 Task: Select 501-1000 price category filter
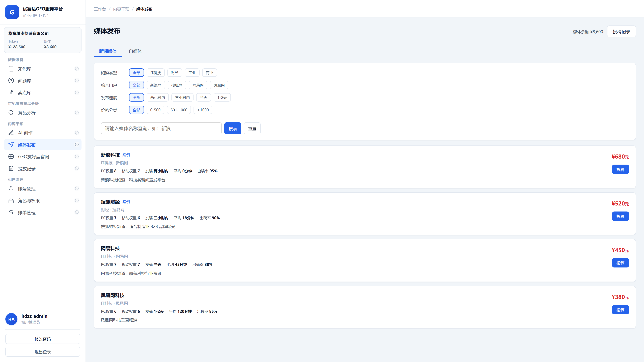pos(179,110)
